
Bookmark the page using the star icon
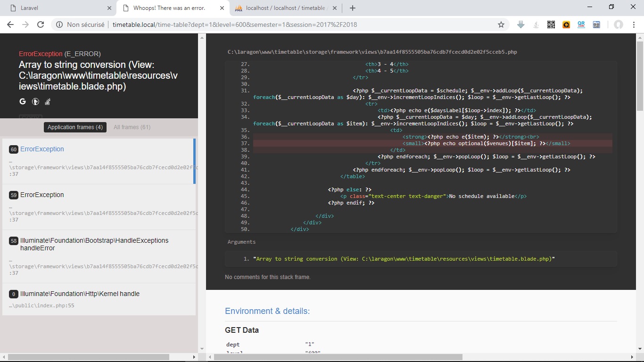click(x=501, y=24)
